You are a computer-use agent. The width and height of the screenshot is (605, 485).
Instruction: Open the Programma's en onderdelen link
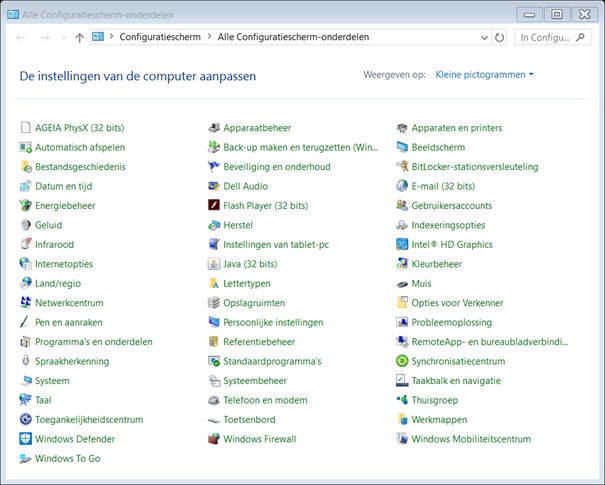94,341
